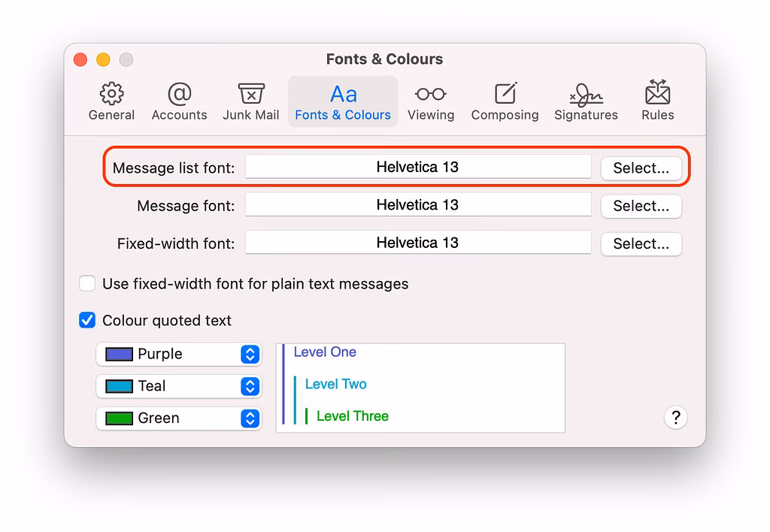The image size is (770, 532).
Task: Click Select next to Message list font
Action: click(641, 168)
